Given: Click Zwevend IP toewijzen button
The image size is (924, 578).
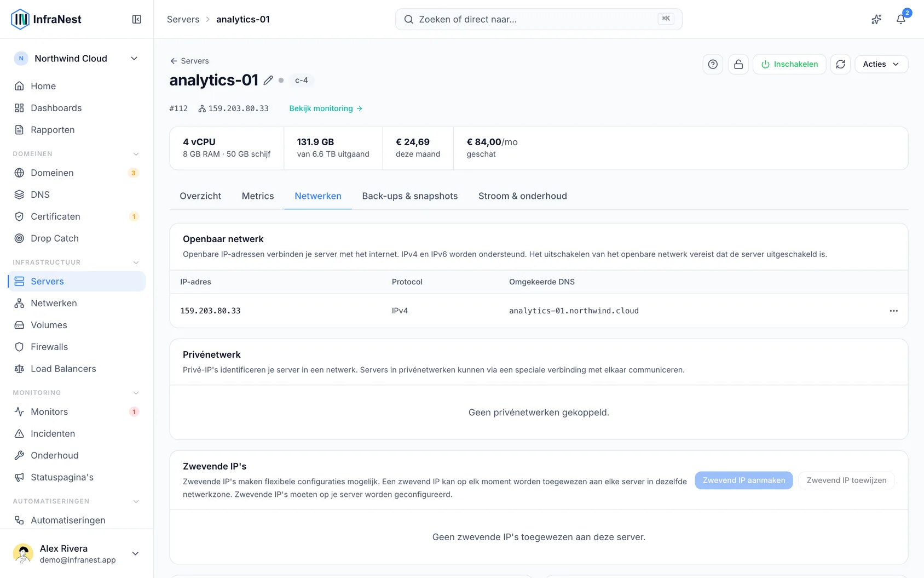Looking at the screenshot, I should [846, 480].
